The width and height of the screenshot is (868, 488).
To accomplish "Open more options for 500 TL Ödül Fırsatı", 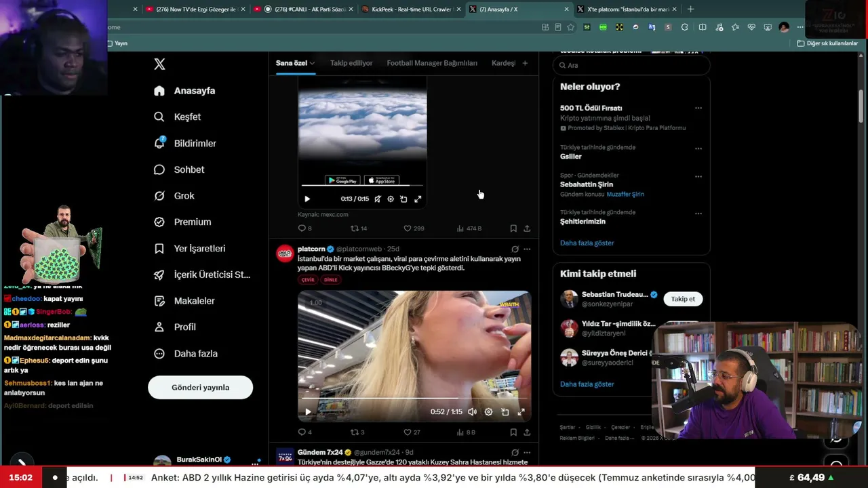I will [x=698, y=108].
